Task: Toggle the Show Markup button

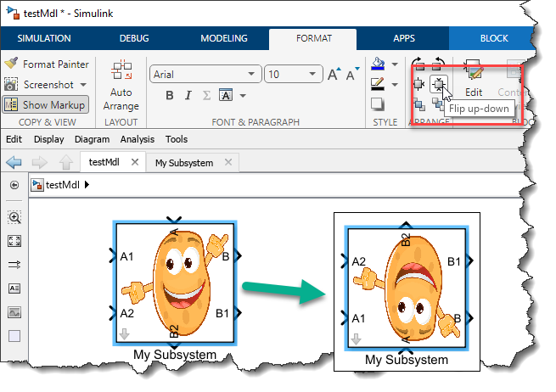Action: (47, 104)
